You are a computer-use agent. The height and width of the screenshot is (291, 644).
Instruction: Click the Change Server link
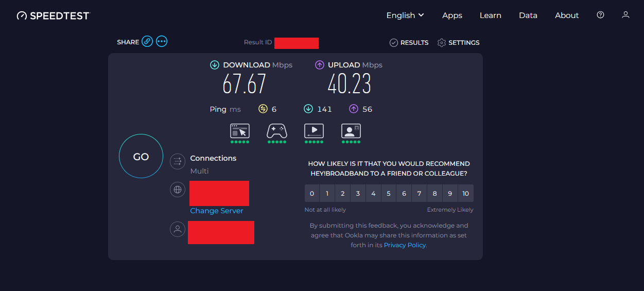click(x=217, y=211)
